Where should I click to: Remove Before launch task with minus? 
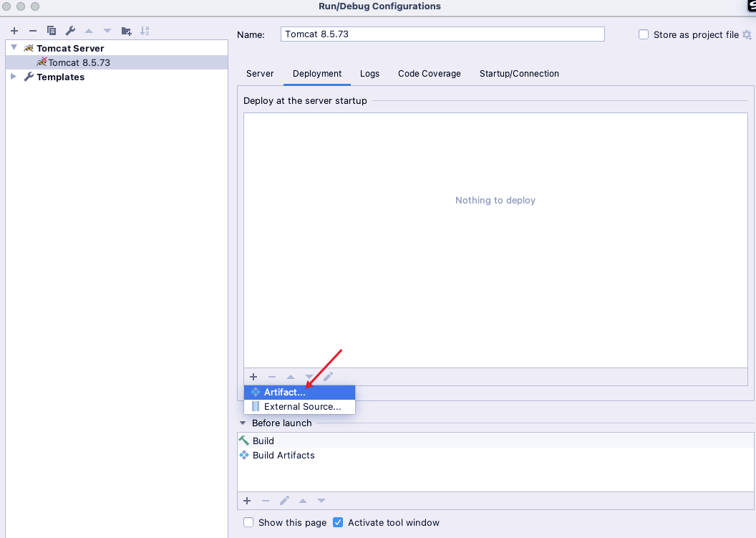click(266, 501)
